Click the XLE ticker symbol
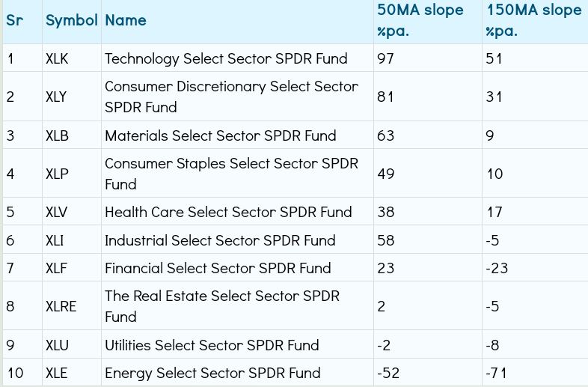Image resolution: width=588 pixels, height=387 pixels. [57, 373]
